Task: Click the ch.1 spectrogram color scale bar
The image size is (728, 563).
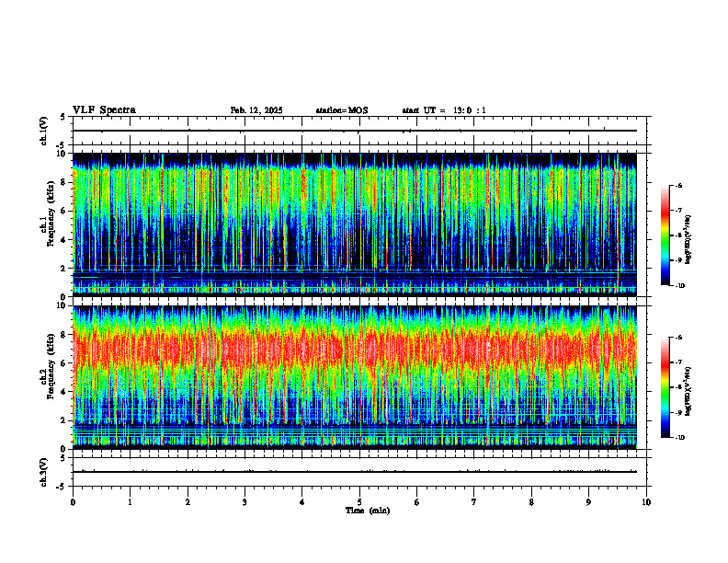Action: coord(665,236)
